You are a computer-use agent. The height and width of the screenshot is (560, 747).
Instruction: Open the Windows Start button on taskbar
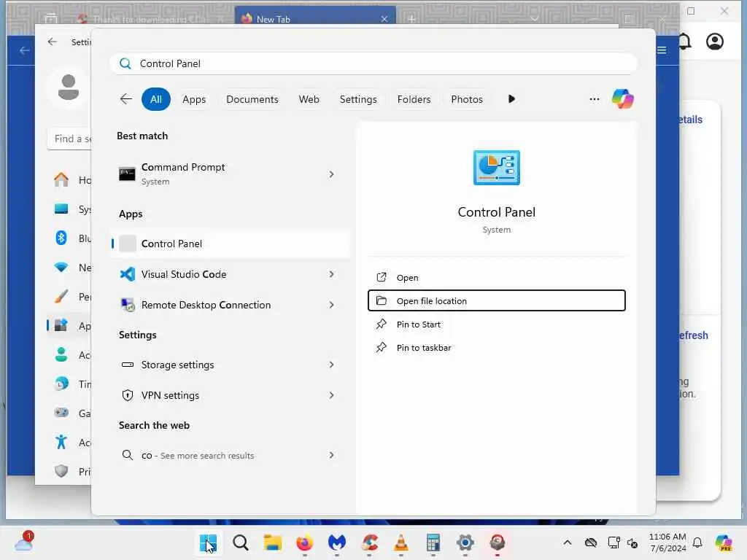(x=208, y=542)
